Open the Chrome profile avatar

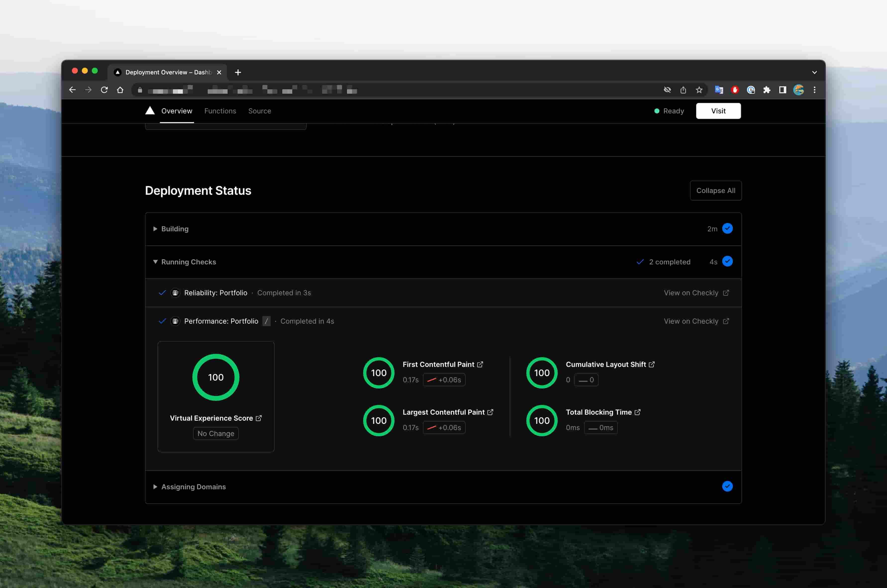coord(798,90)
